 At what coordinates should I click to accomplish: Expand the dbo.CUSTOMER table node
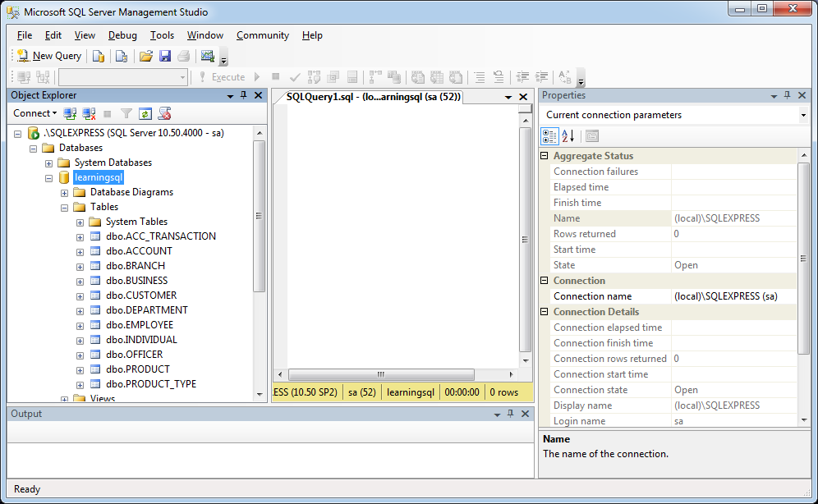pos(80,296)
